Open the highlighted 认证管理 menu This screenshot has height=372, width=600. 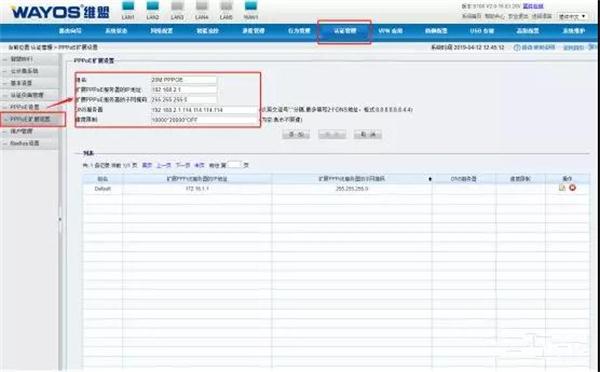click(344, 31)
